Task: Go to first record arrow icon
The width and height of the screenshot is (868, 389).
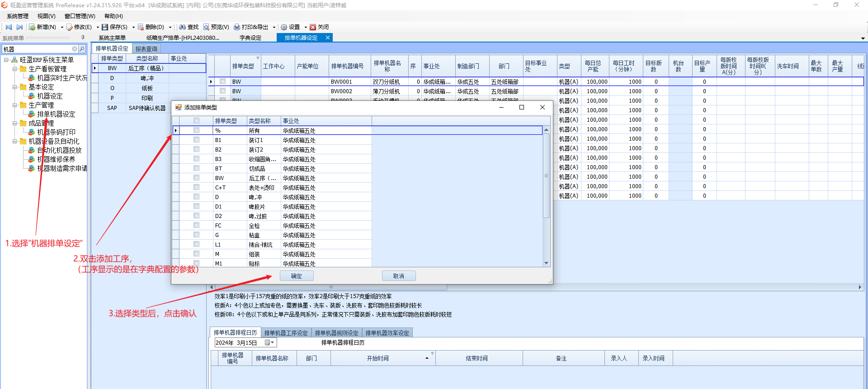Action: (9, 27)
